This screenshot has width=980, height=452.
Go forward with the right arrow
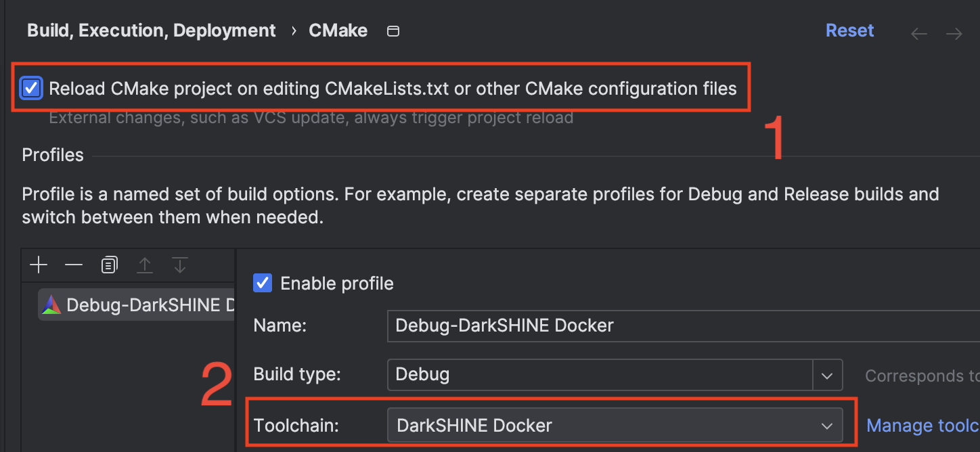[954, 34]
